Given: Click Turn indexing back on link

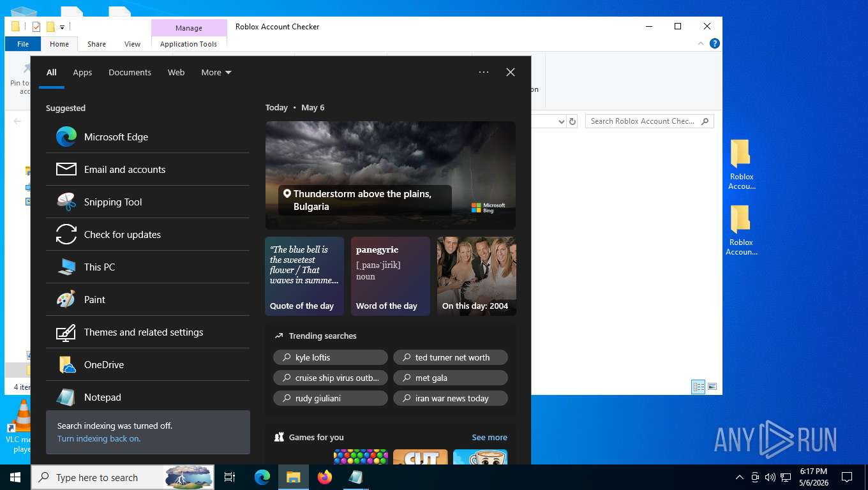Looking at the screenshot, I should tap(99, 438).
